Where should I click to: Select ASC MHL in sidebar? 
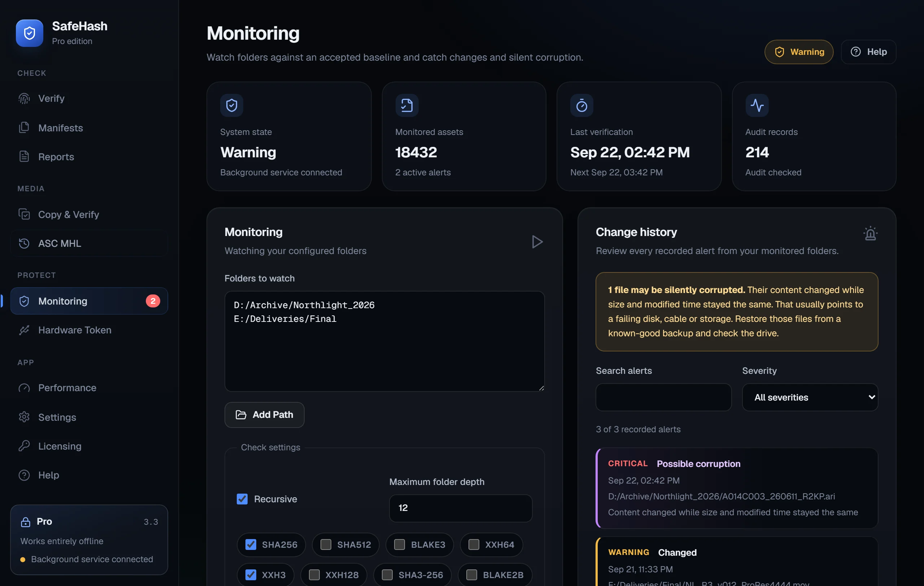coord(89,243)
